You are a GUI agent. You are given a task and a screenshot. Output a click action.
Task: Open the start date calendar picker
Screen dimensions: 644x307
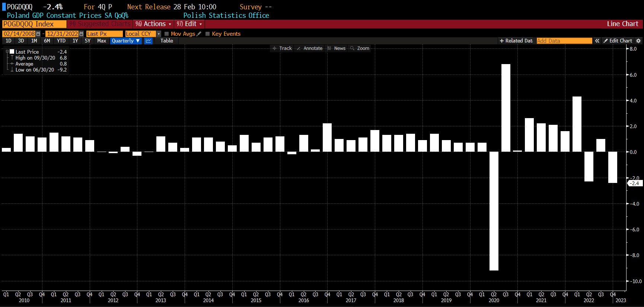pyautogui.click(x=38, y=34)
